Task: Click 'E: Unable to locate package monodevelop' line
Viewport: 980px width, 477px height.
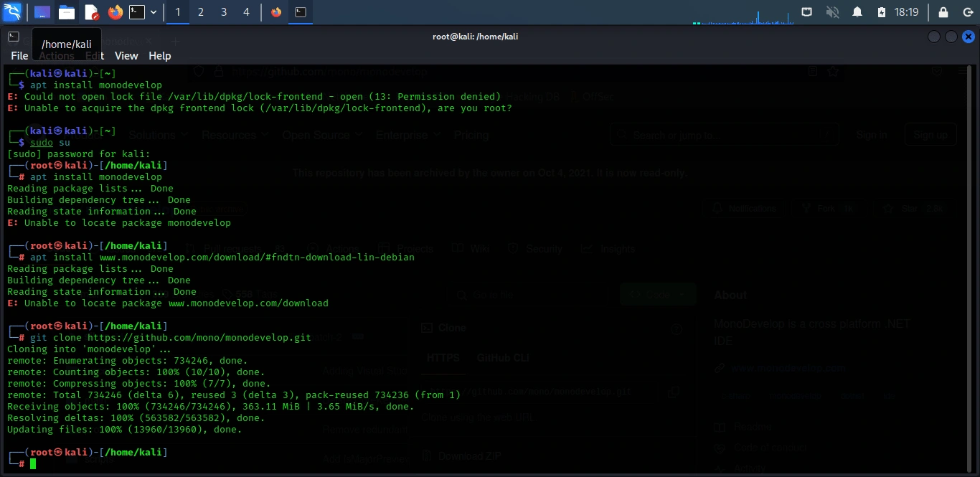Action: (x=119, y=223)
